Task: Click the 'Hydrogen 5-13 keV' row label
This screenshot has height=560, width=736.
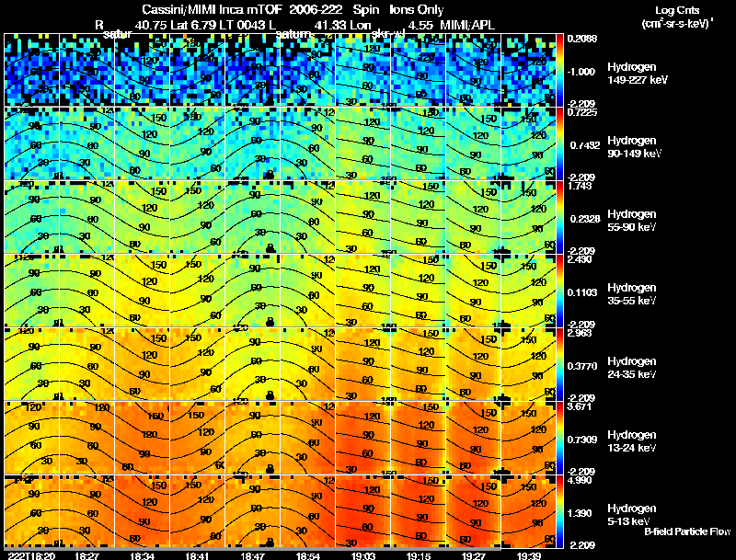Action: coord(632,515)
